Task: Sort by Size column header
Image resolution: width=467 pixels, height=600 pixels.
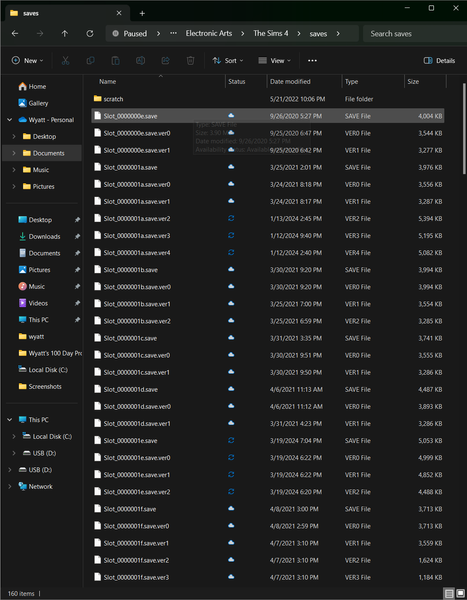Action: click(425, 82)
